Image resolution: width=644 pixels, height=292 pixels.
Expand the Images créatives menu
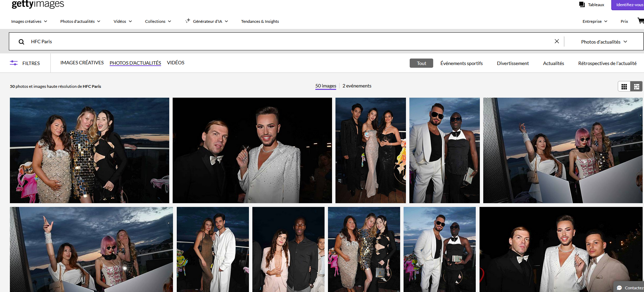29,21
